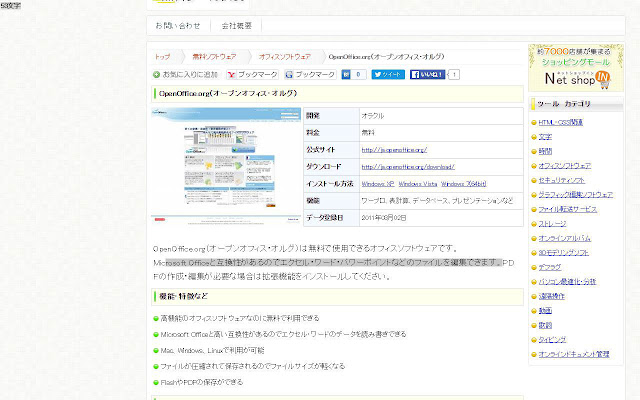Open 歌詞 category link
Screen dimensions: 640x400
coord(545,325)
